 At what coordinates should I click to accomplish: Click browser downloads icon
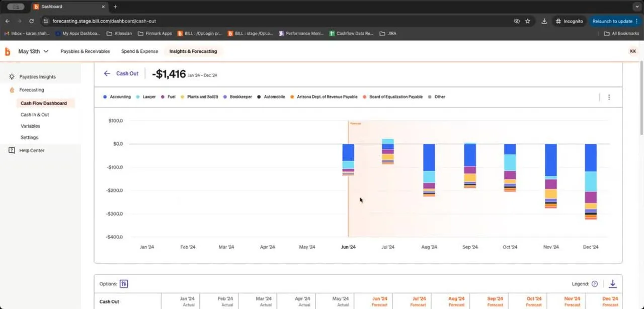(544, 21)
